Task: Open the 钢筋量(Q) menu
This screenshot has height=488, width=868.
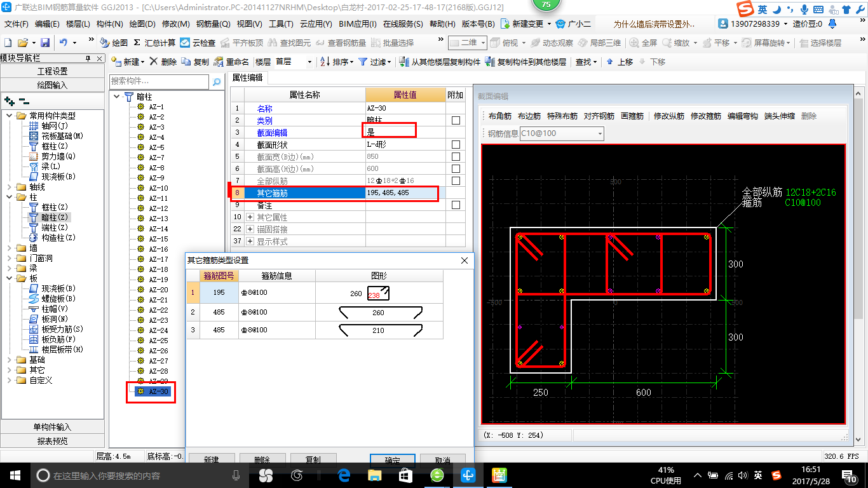Action: pos(213,24)
